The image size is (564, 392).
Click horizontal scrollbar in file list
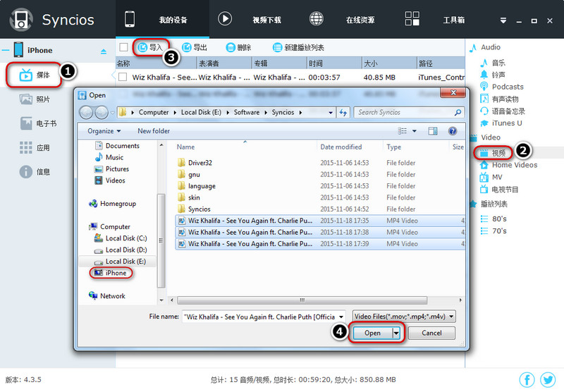[302, 300]
